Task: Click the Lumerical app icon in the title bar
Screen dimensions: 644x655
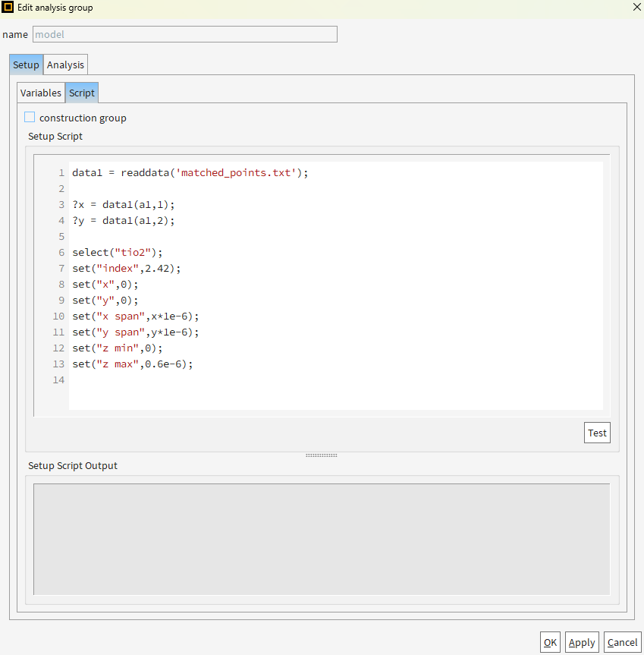Action: click(x=7, y=7)
